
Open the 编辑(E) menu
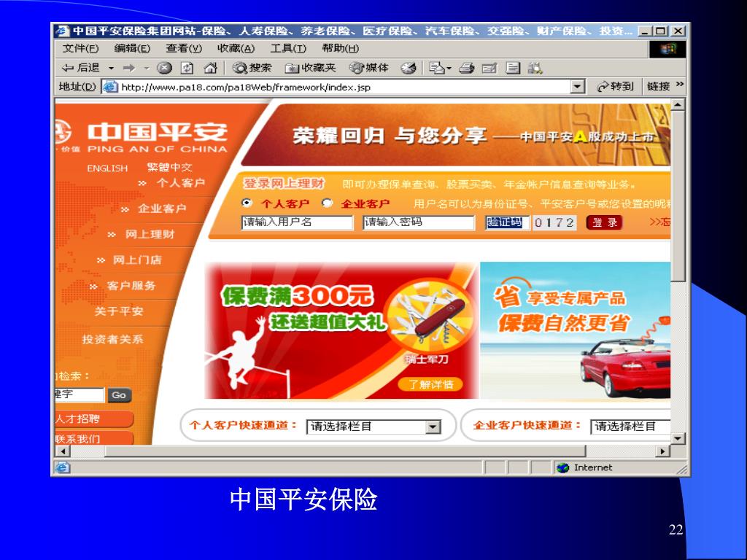pyautogui.click(x=132, y=49)
